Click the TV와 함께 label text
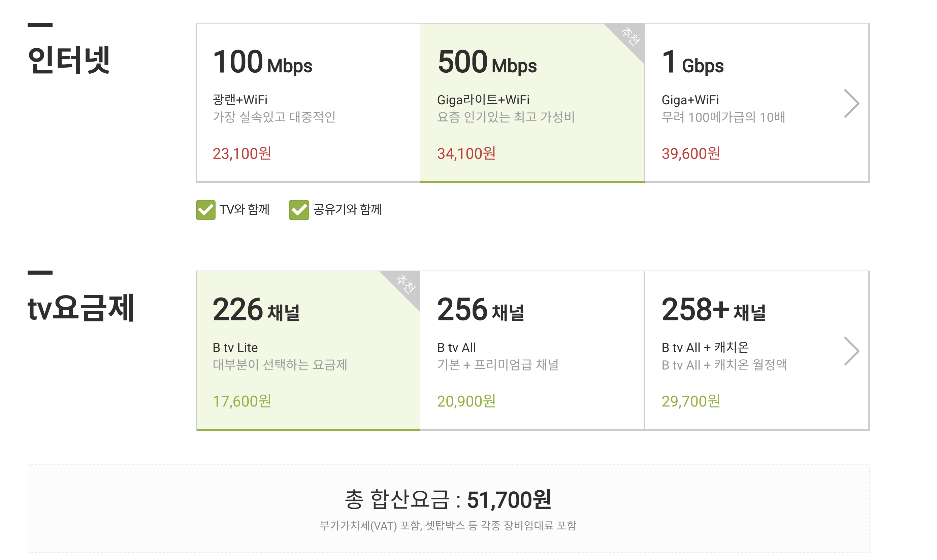937x560 pixels. (244, 210)
